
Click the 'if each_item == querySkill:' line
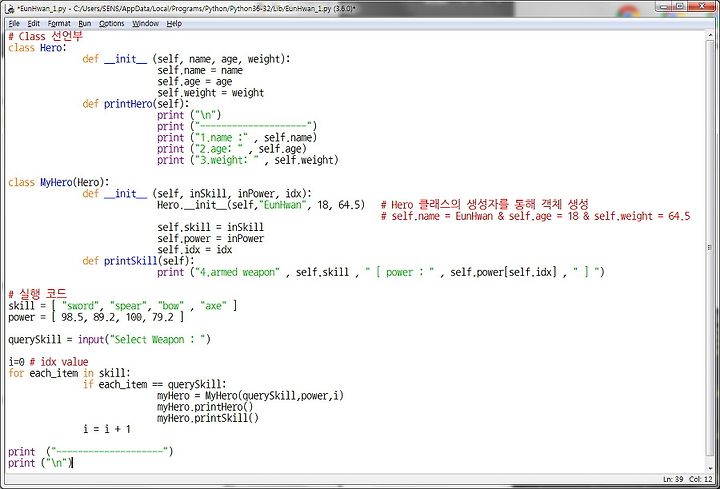pyautogui.click(x=154, y=384)
